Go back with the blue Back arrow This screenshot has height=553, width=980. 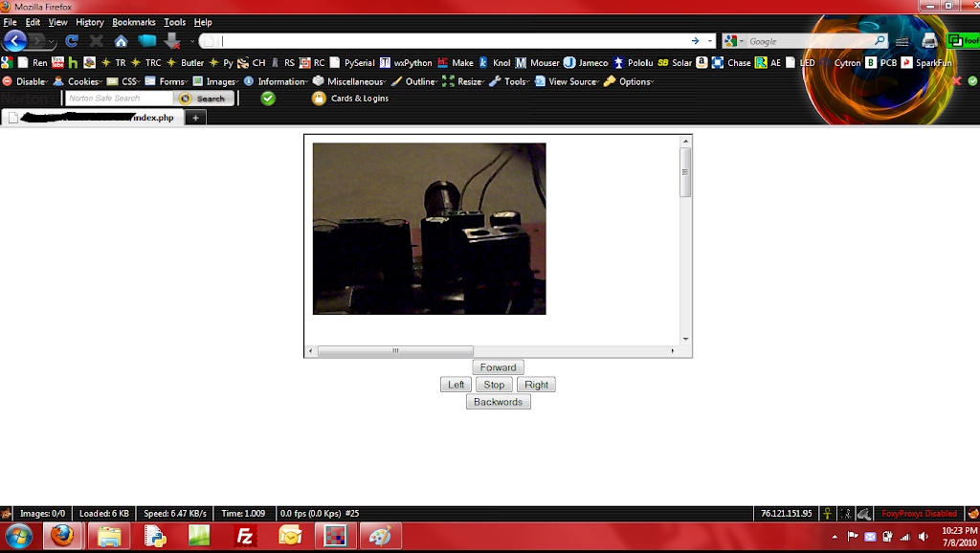tap(15, 41)
